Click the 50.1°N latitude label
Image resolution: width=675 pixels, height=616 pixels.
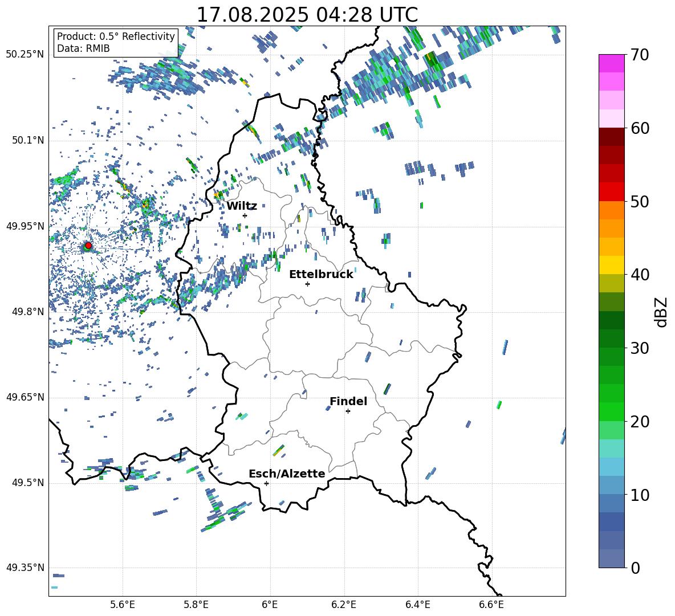28,140
